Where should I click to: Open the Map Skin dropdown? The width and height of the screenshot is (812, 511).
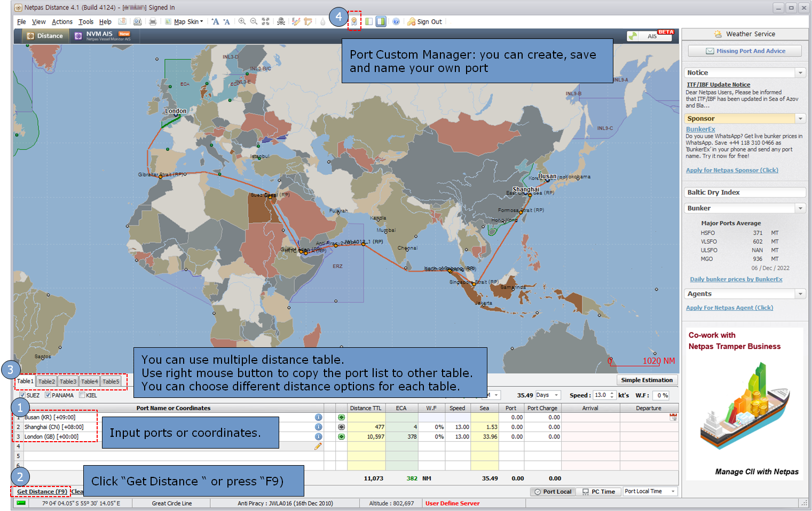pyautogui.click(x=184, y=22)
